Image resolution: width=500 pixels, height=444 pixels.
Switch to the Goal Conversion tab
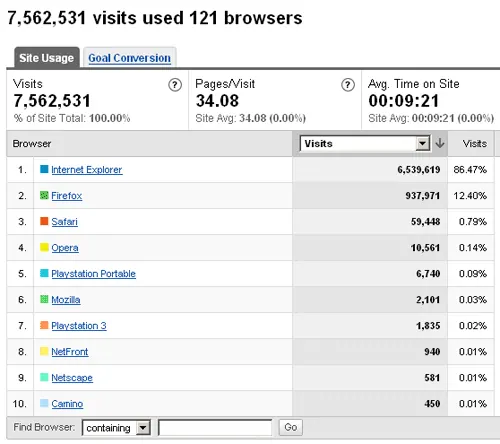click(x=130, y=58)
